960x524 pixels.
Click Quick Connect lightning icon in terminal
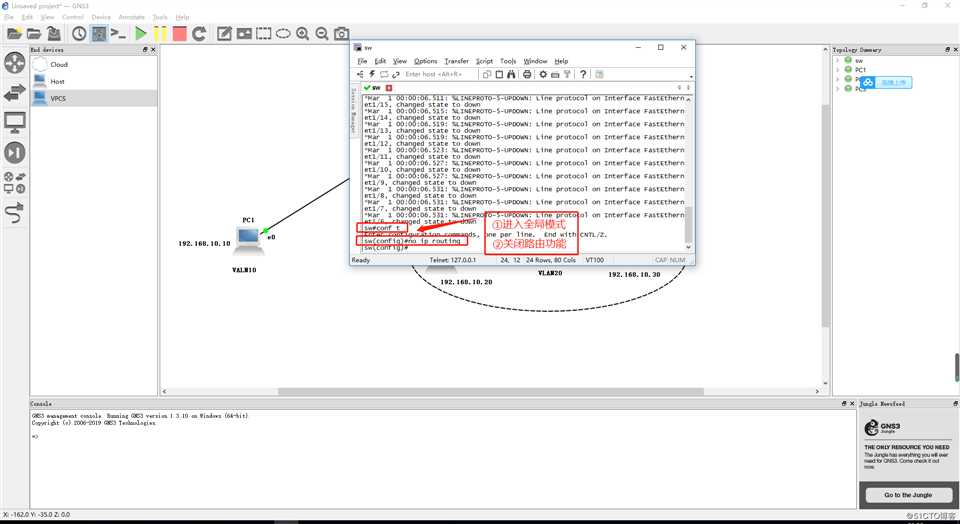pyautogui.click(x=372, y=74)
